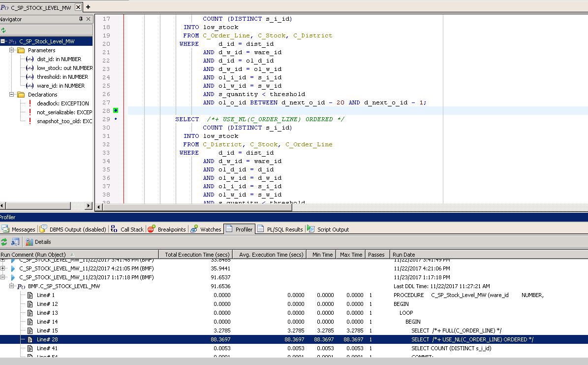Image resolution: width=588 pixels, height=365 pixels.
Task: Open the DBMS Output tab
Action: coord(73,229)
